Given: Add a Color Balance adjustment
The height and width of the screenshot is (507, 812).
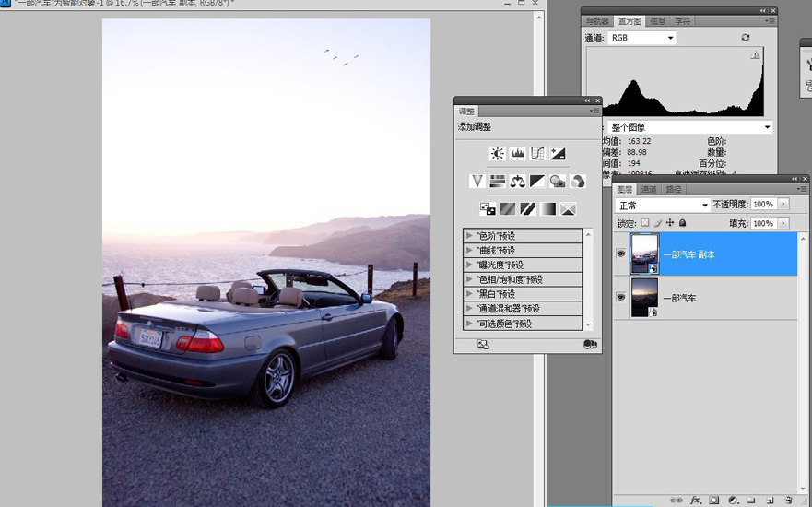Looking at the screenshot, I should [x=517, y=181].
